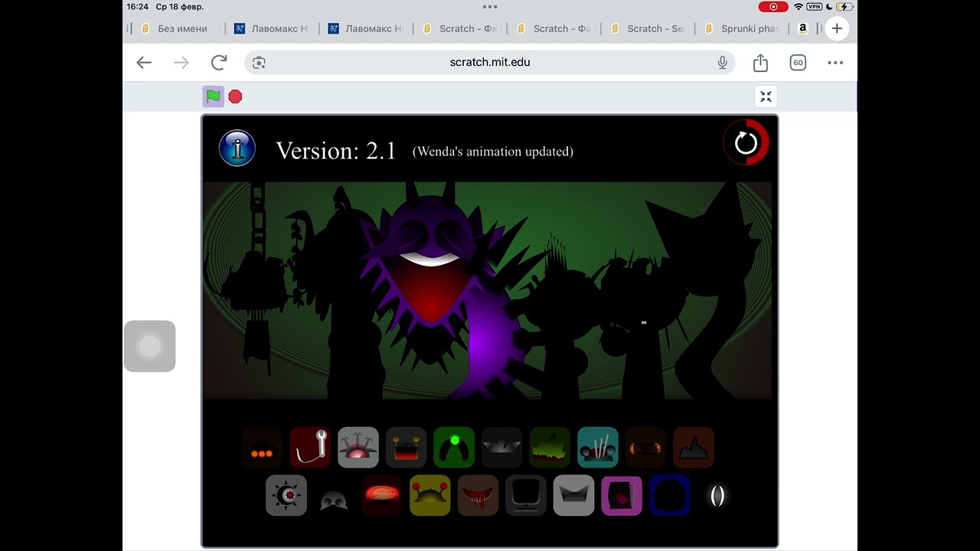This screenshot has width=980, height=551.
Task: Select the dark red wrench hook icon
Action: click(310, 448)
